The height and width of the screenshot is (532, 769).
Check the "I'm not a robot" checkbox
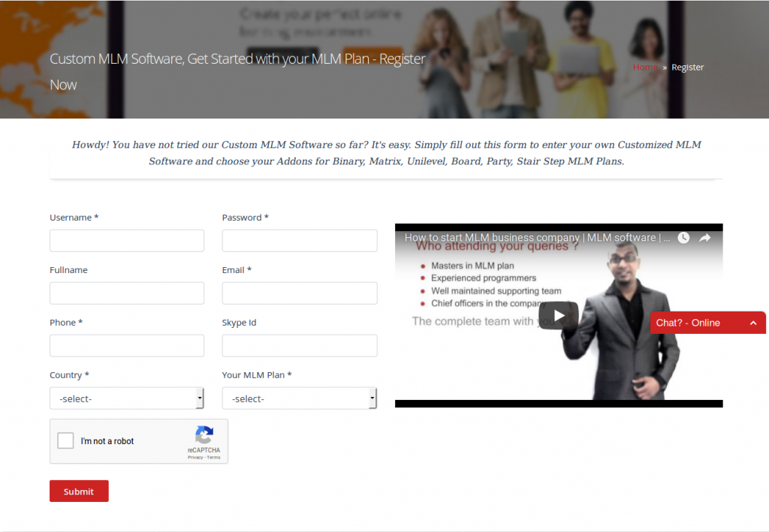(x=65, y=440)
